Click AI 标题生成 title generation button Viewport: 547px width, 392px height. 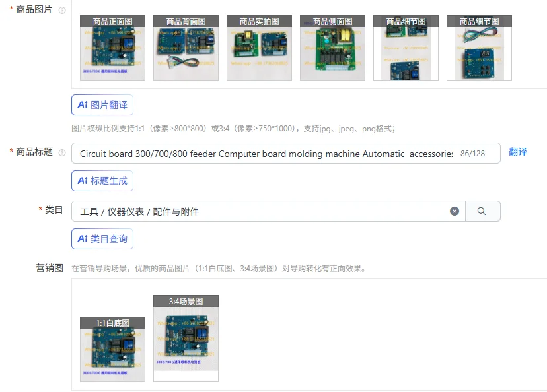pos(102,181)
